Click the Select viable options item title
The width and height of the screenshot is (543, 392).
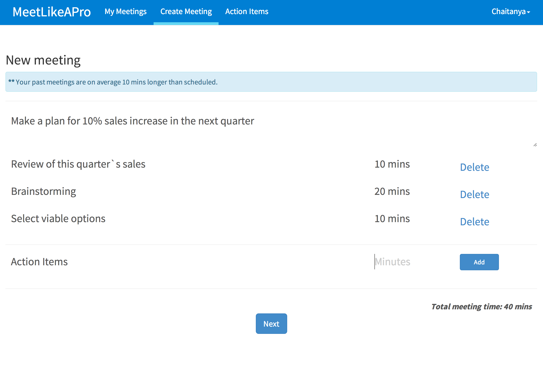[58, 219]
